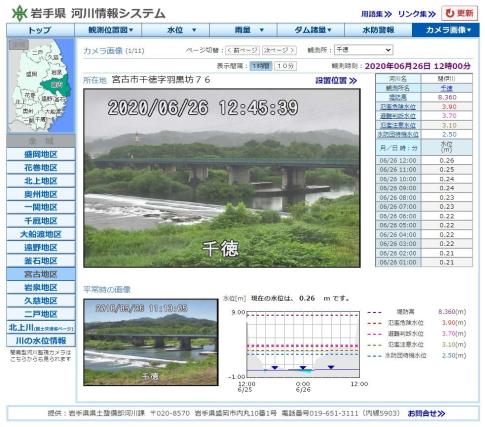Click the 簡易型河川監視カメラ note text
This screenshot has height=427, width=485.
[41, 356]
